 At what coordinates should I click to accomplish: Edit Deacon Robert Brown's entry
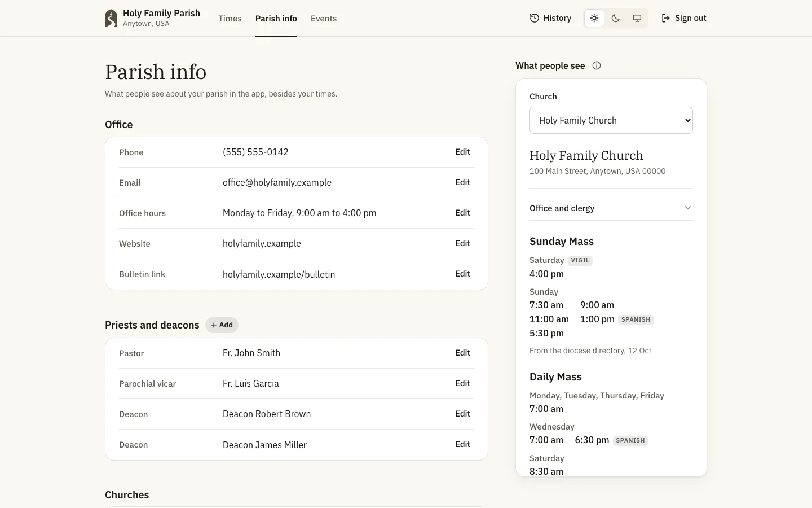pos(462,414)
